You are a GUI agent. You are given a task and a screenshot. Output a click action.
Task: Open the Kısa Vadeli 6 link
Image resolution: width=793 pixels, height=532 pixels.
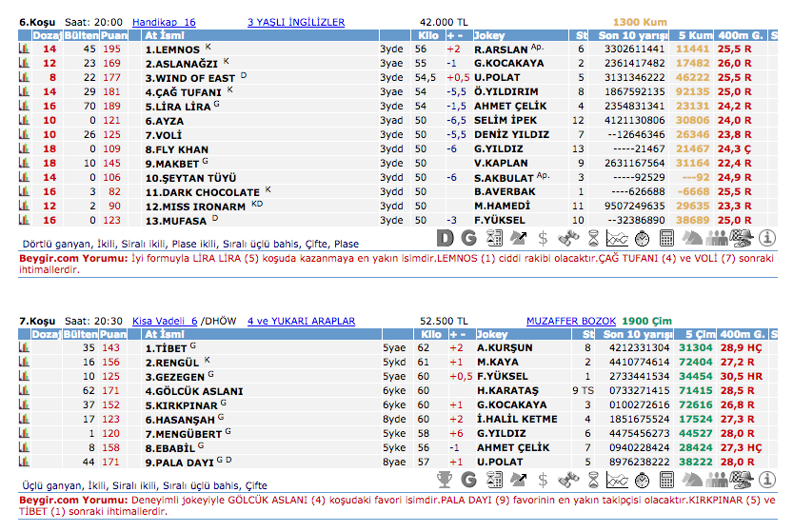[165, 322]
